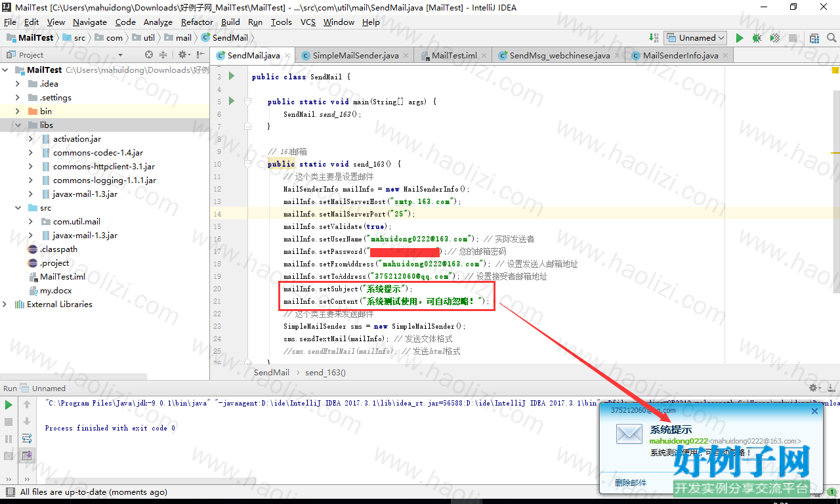Viewport: 840px width, 504px height.
Task: Expand the .settings folder
Action: (x=18, y=97)
